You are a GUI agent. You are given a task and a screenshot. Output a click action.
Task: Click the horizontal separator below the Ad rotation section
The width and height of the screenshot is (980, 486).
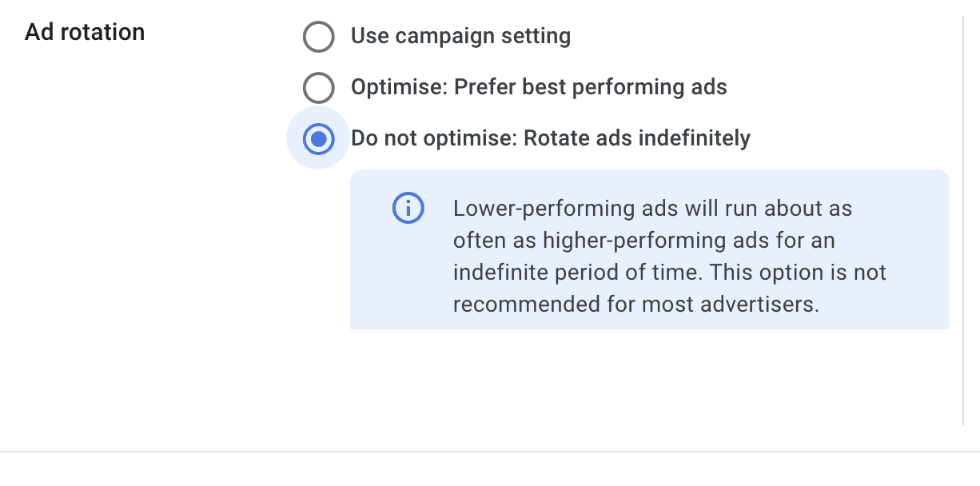(490, 452)
